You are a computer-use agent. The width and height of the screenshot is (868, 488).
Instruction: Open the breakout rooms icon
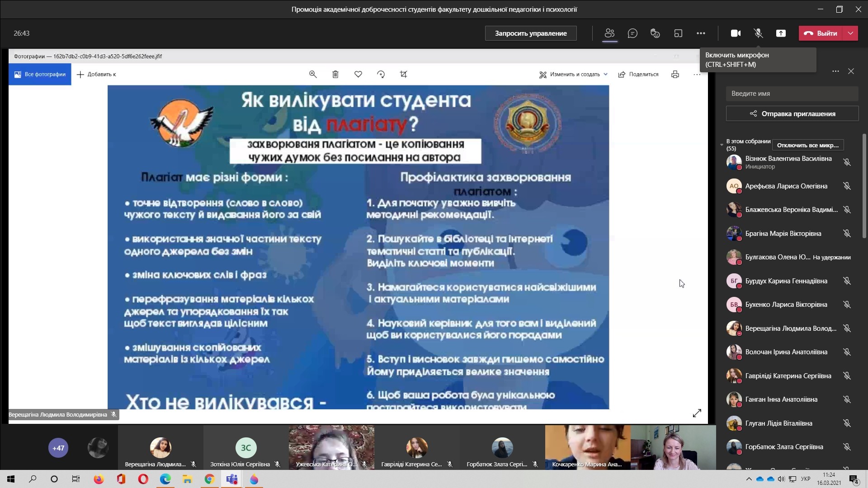(x=678, y=33)
